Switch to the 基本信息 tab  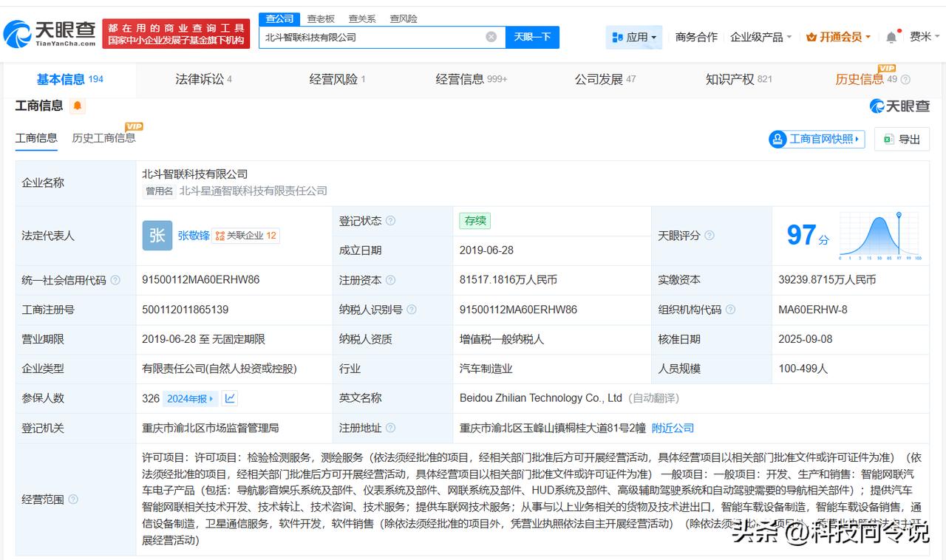tap(70, 79)
